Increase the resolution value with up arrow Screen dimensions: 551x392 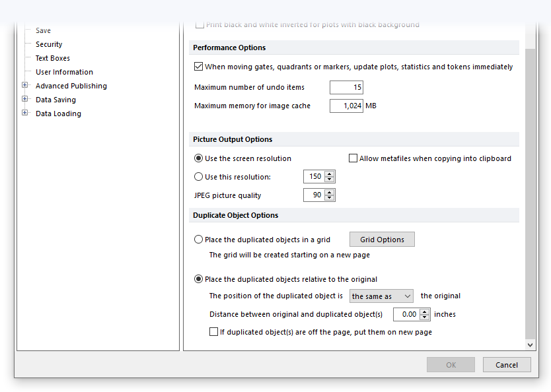point(330,174)
